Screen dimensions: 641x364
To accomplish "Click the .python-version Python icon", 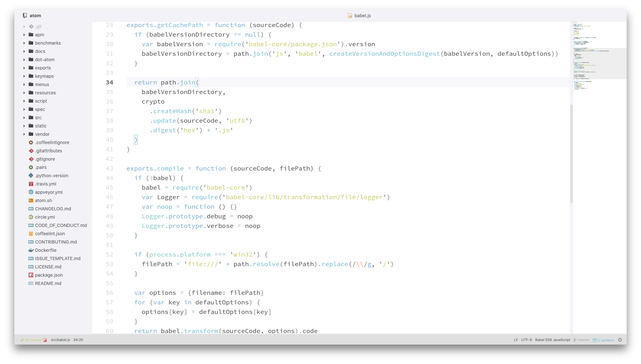I will coord(31,176).
